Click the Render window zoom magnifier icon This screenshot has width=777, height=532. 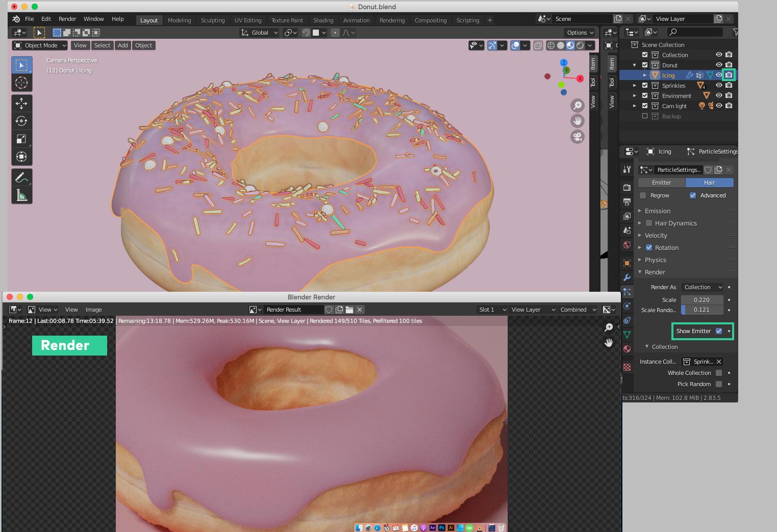609,327
